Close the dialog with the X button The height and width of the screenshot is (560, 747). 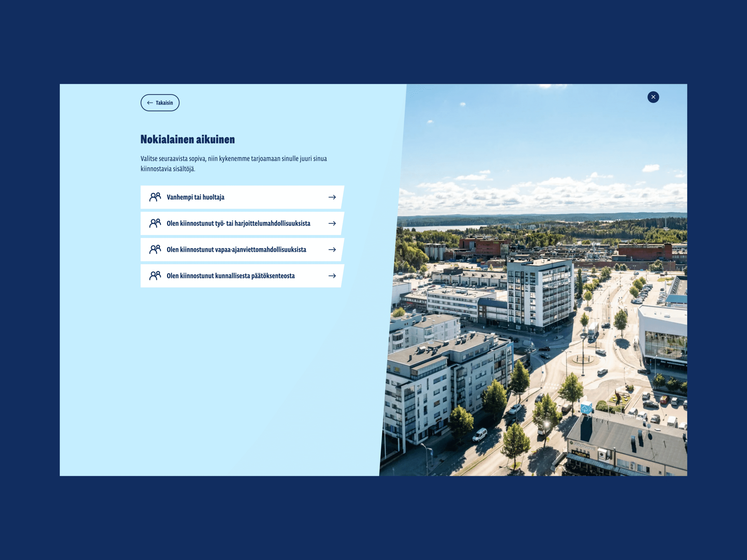click(653, 97)
